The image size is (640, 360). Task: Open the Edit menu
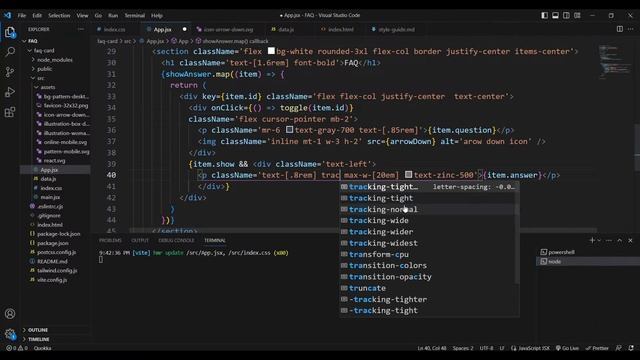(x=37, y=16)
